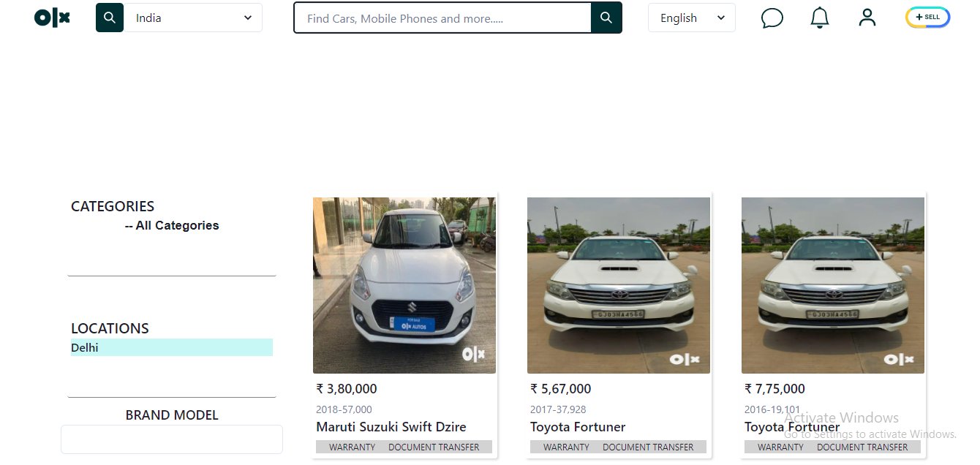
Task: Open the search panel via magnifier icon
Action: (x=109, y=17)
